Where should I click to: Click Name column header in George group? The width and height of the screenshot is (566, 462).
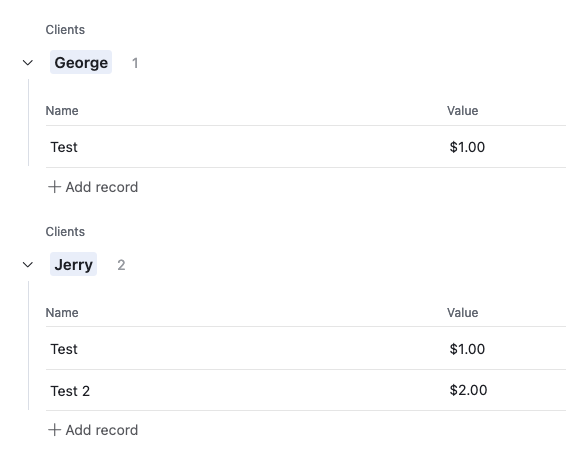(62, 110)
